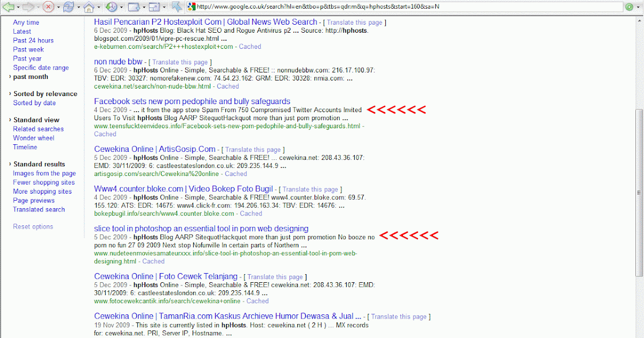Open Specific date range option
644x338 pixels.
pos(41,68)
